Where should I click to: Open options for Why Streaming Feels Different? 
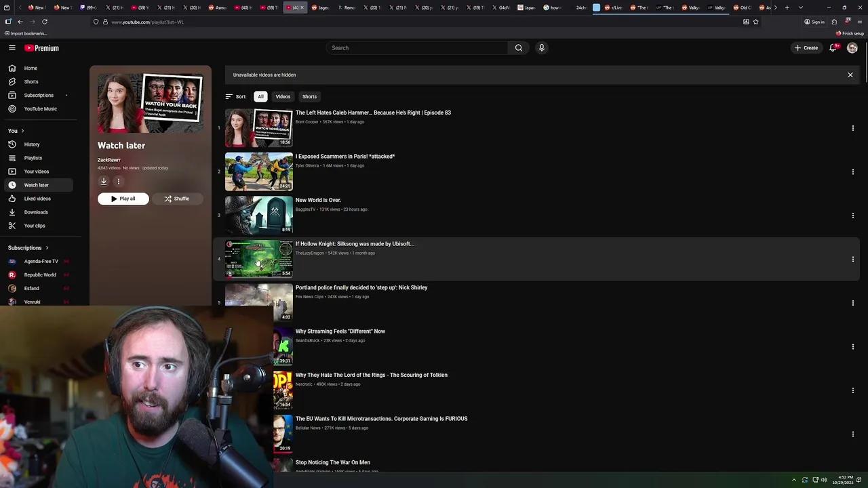tap(852, 346)
